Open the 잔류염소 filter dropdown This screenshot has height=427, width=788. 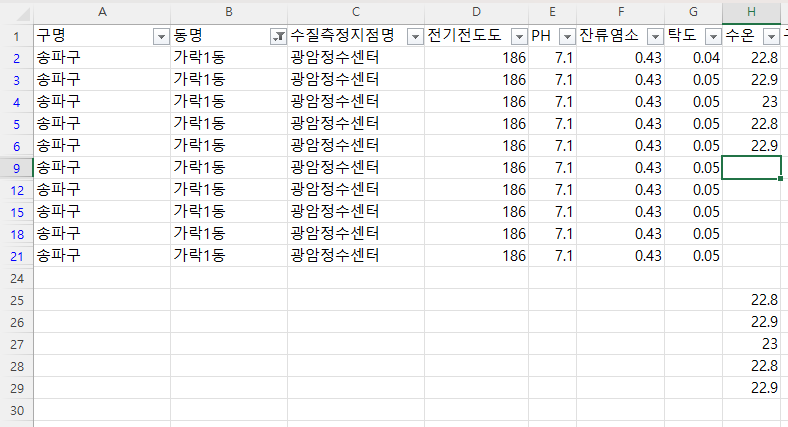click(655, 37)
